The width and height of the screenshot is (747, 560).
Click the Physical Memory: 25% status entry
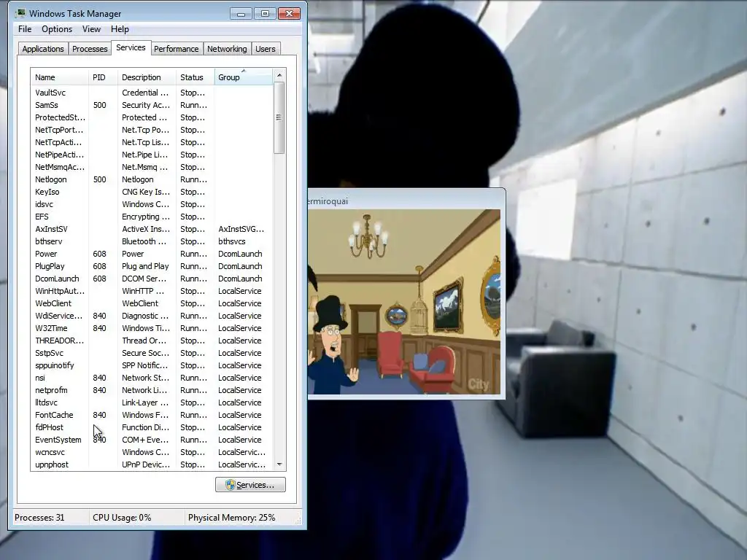tap(231, 518)
